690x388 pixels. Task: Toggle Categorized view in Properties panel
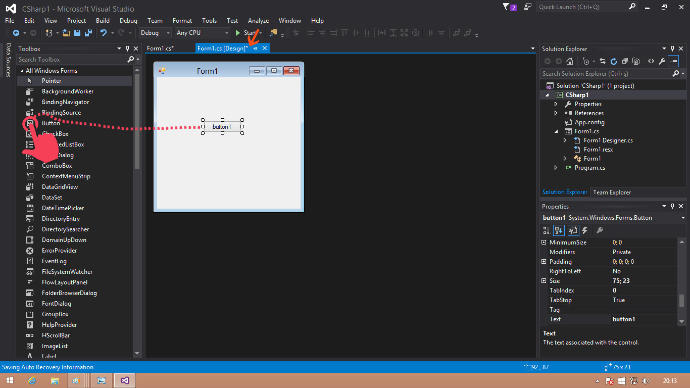tap(546, 230)
